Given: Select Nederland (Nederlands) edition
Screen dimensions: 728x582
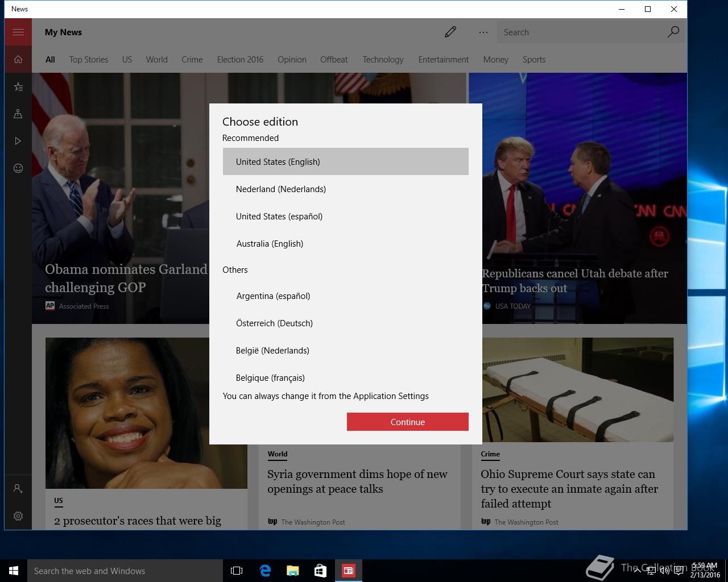Looking at the screenshot, I should coord(346,189).
